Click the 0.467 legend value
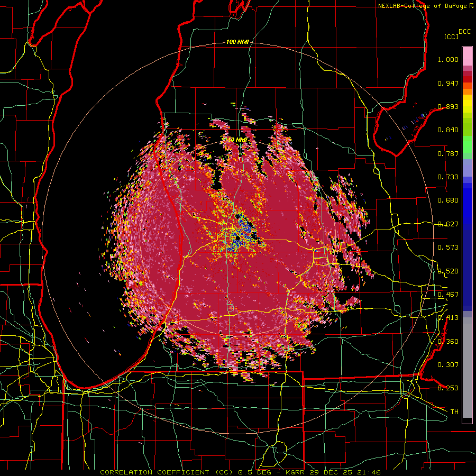 coord(448,295)
